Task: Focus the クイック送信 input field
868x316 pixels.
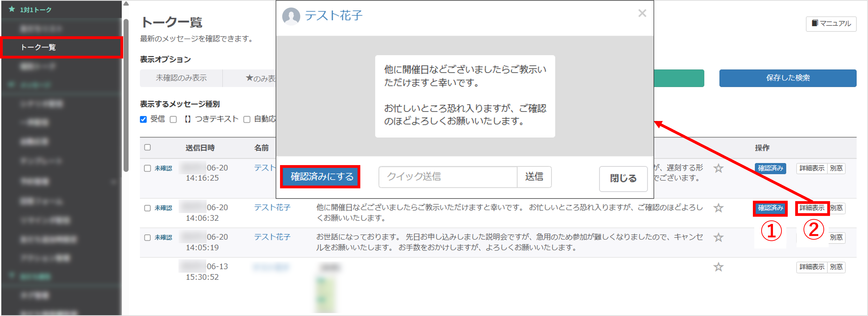Action: pyautogui.click(x=448, y=177)
